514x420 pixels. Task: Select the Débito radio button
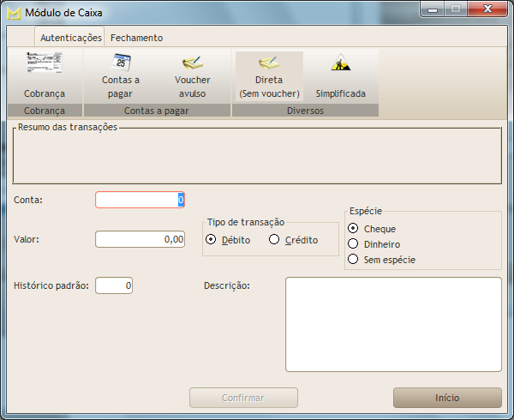coord(212,240)
